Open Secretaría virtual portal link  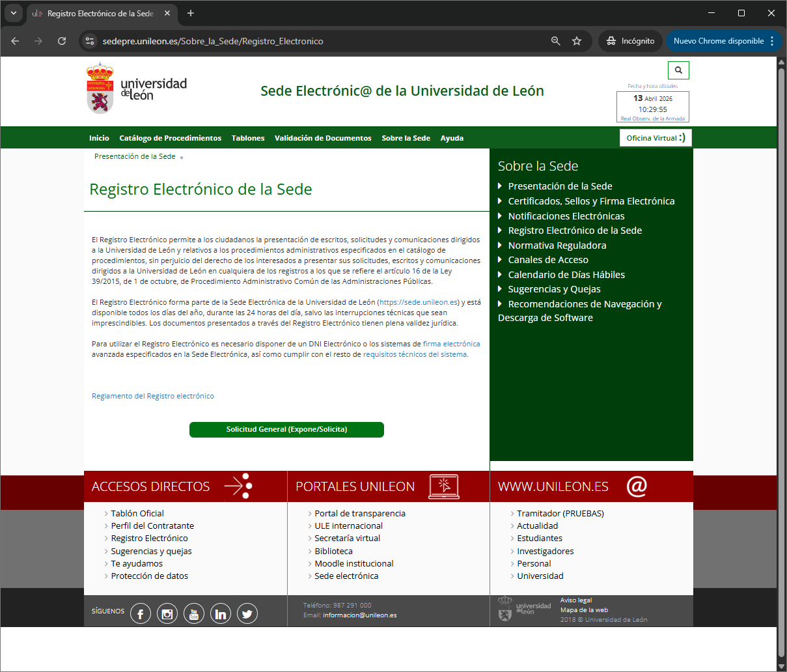pos(347,538)
